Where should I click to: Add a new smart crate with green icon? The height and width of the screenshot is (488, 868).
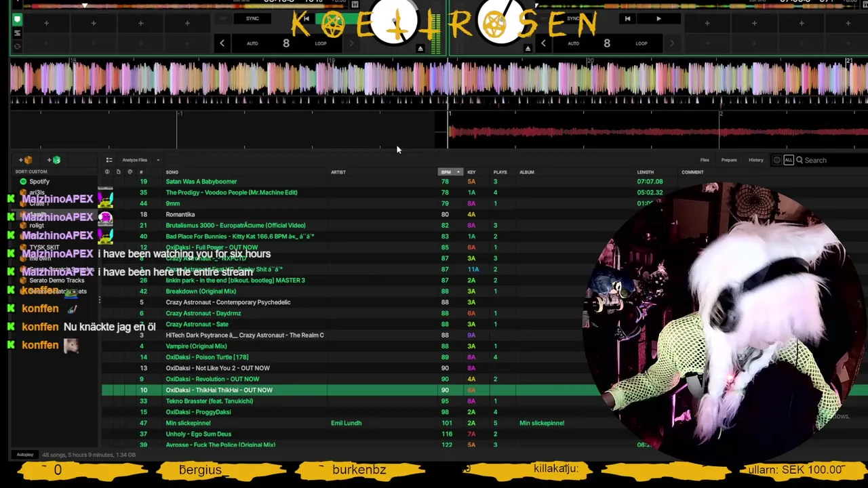click(x=54, y=160)
